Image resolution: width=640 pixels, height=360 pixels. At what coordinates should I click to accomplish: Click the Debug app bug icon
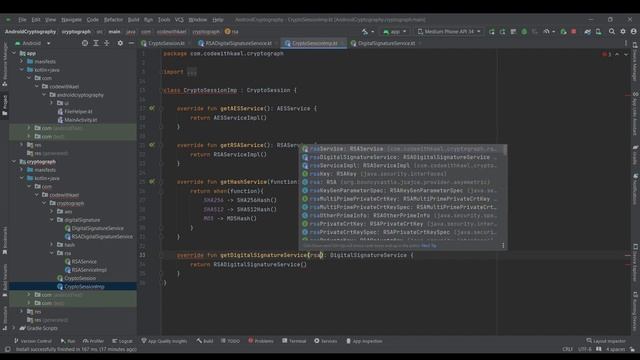[x=524, y=31]
